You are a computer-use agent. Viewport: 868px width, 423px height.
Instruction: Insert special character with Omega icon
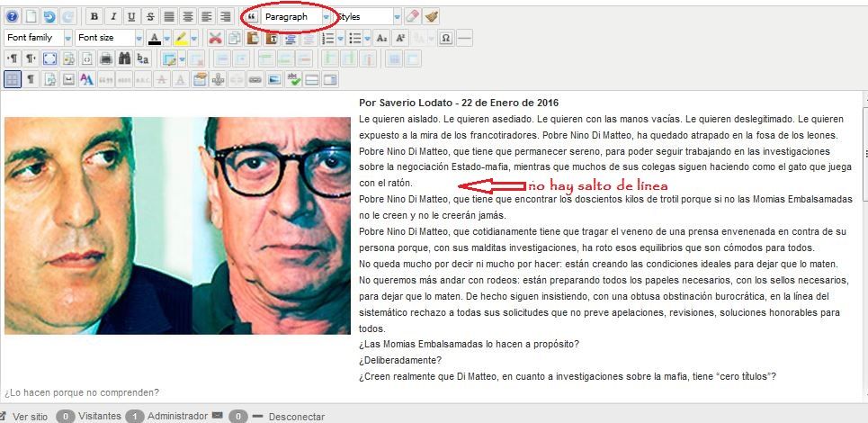pos(445,38)
